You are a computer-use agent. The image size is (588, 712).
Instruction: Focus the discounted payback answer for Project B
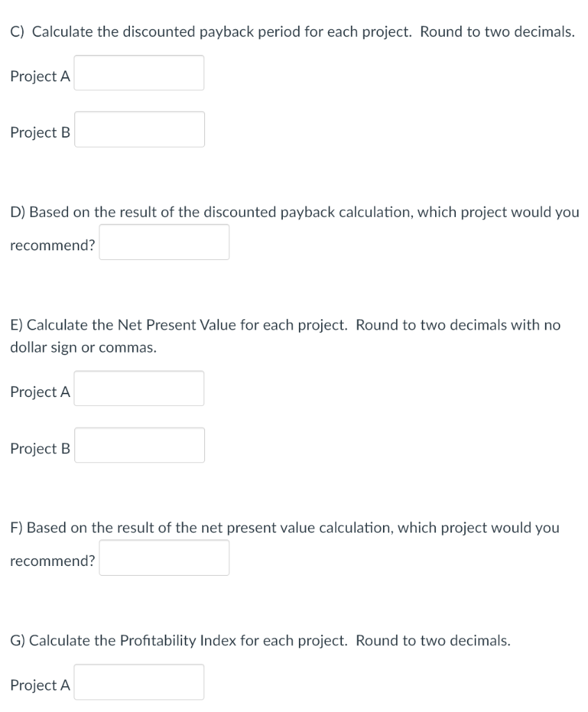click(138, 129)
